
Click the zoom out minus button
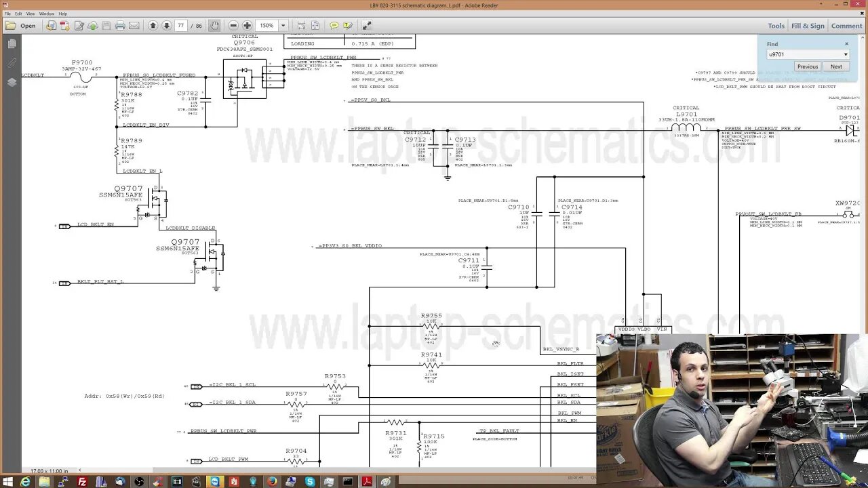click(233, 26)
